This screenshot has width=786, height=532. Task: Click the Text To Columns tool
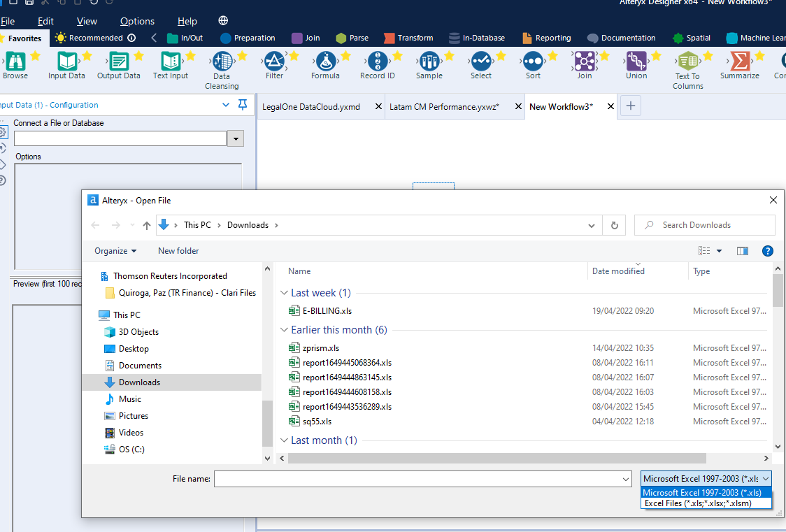coord(687,62)
